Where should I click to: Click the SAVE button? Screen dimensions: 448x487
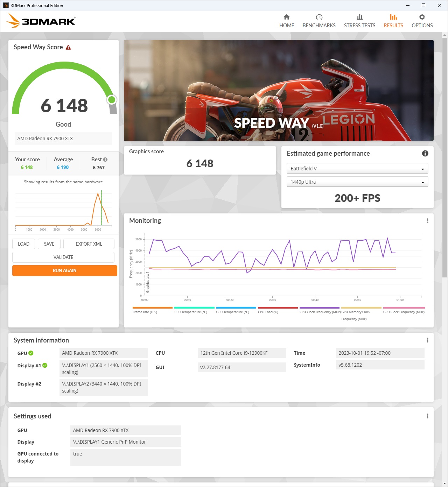49,244
